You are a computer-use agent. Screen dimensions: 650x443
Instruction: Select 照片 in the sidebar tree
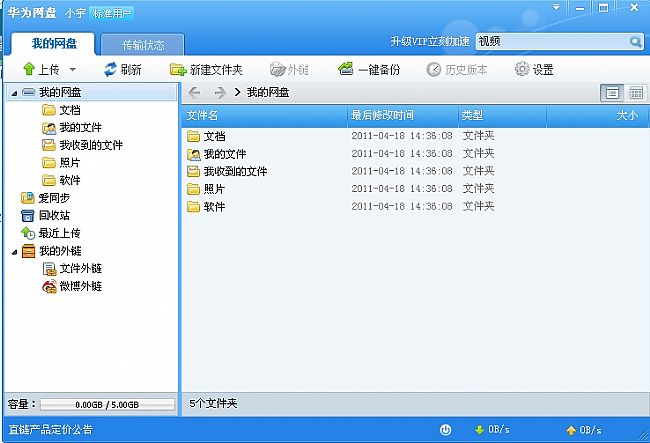coord(61,162)
